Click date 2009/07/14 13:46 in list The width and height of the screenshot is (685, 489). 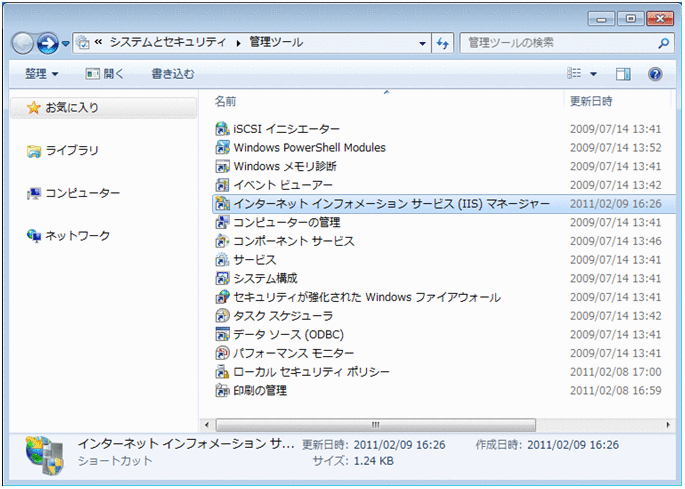tap(616, 241)
